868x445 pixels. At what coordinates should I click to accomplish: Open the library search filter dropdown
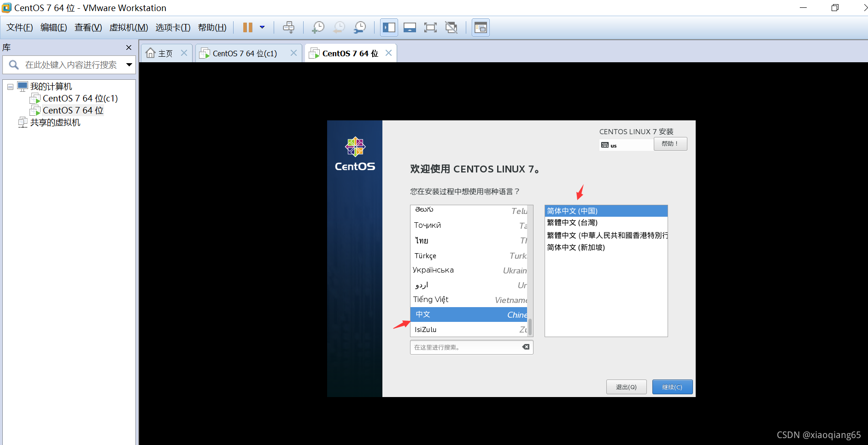(x=129, y=65)
